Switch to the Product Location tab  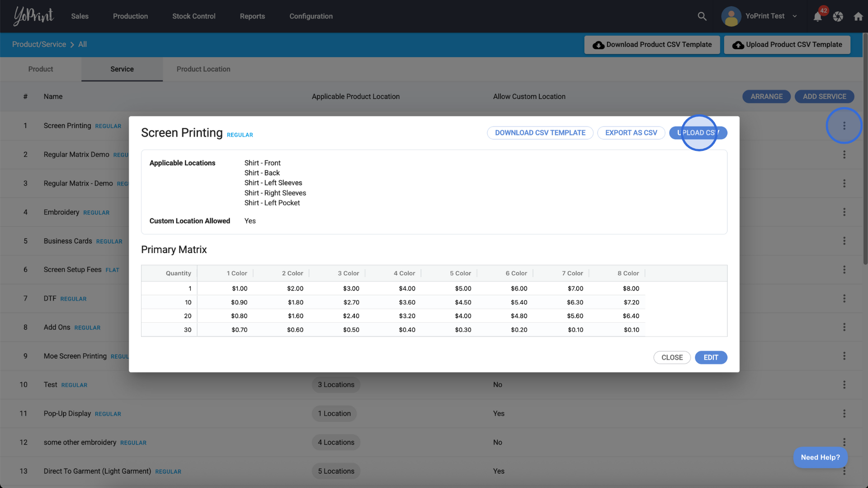click(x=203, y=69)
